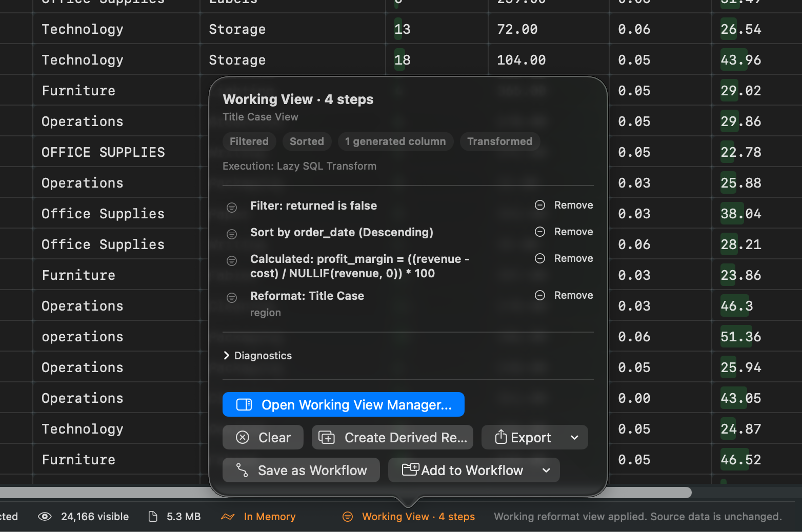The width and height of the screenshot is (802, 532).
Task: Click the Sorted tag
Action: click(x=307, y=141)
